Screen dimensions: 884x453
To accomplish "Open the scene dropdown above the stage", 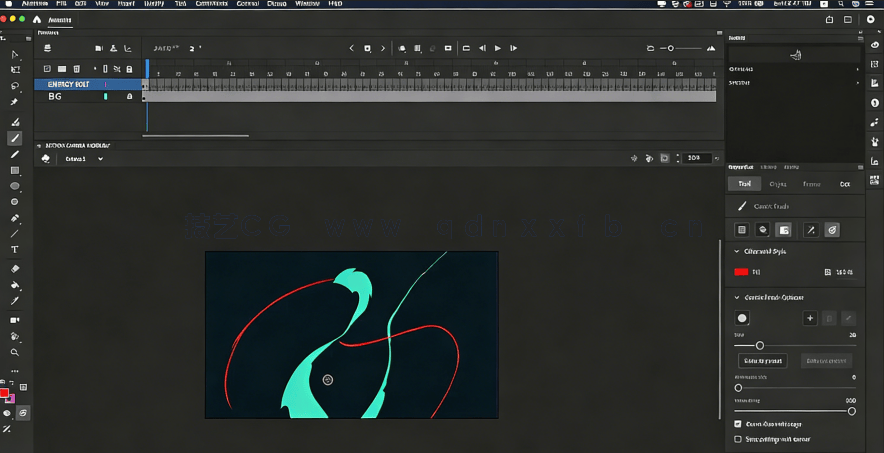I will 84,159.
